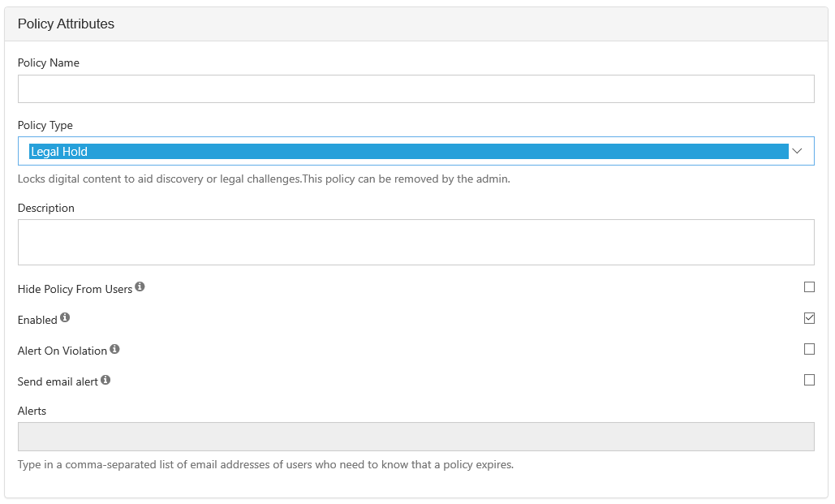Image resolution: width=835 pixels, height=504 pixels.
Task: Click inside the Description text area
Action: pos(415,241)
